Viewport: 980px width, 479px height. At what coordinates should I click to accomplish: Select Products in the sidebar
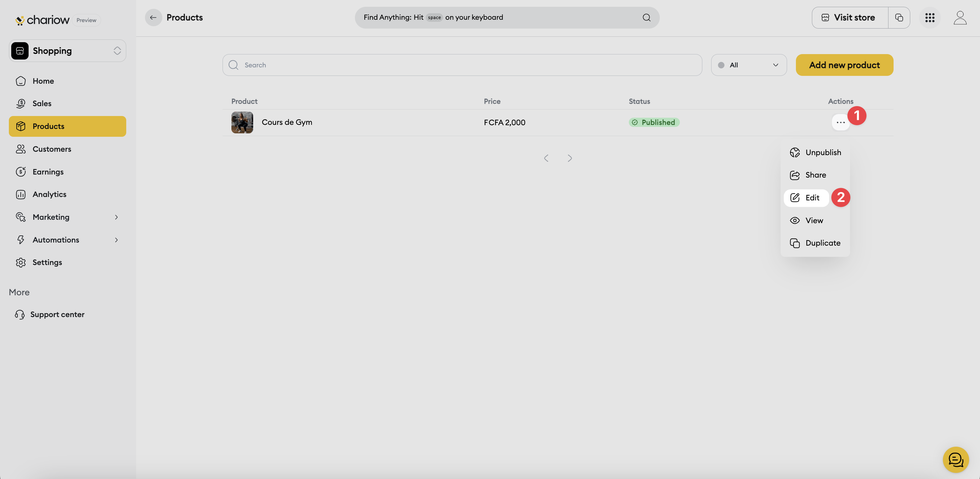pyautogui.click(x=67, y=126)
